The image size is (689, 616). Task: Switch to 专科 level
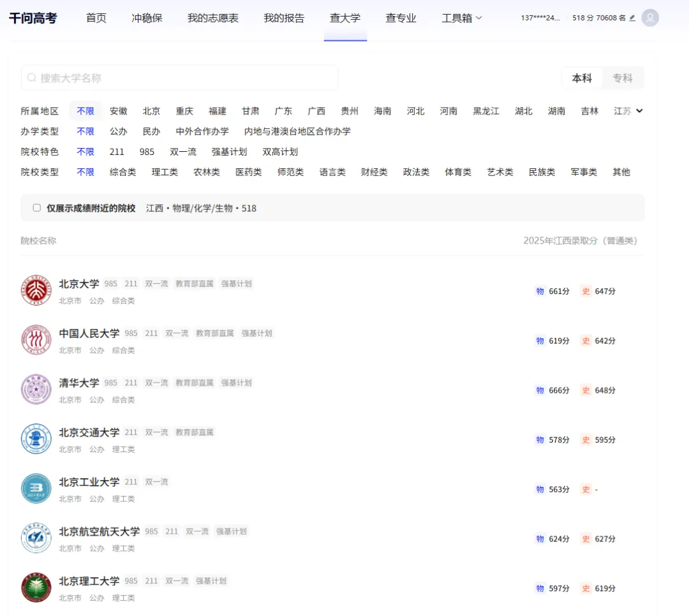coord(623,78)
